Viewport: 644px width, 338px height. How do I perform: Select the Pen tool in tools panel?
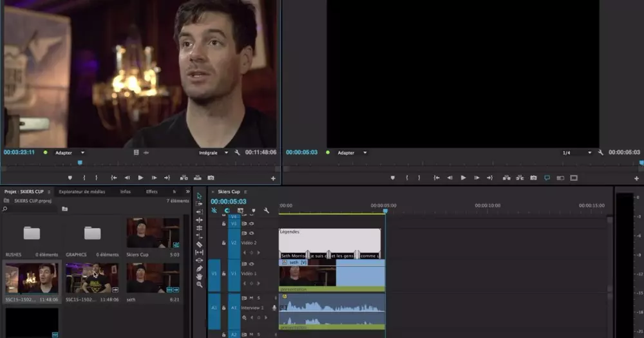200,268
